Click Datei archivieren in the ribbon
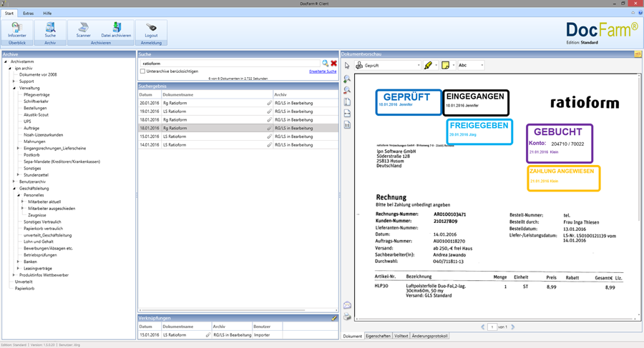The image size is (644, 348). 116,29
